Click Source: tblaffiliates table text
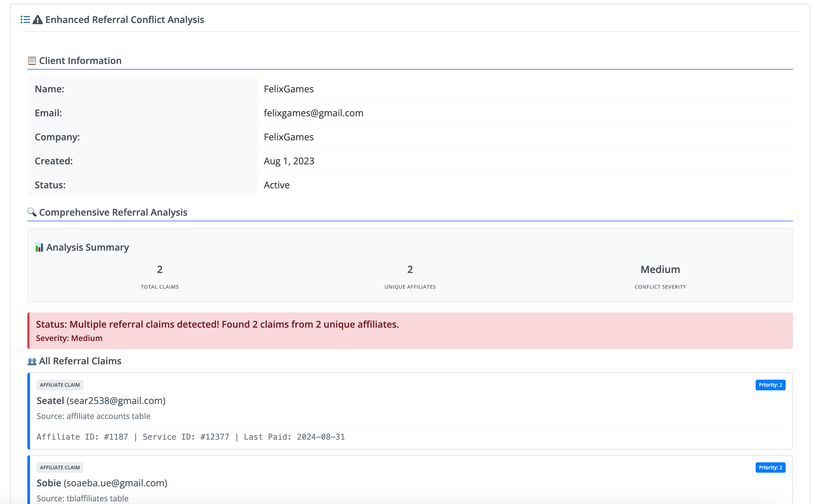The image size is (819, 504). [x=82, y=498]
